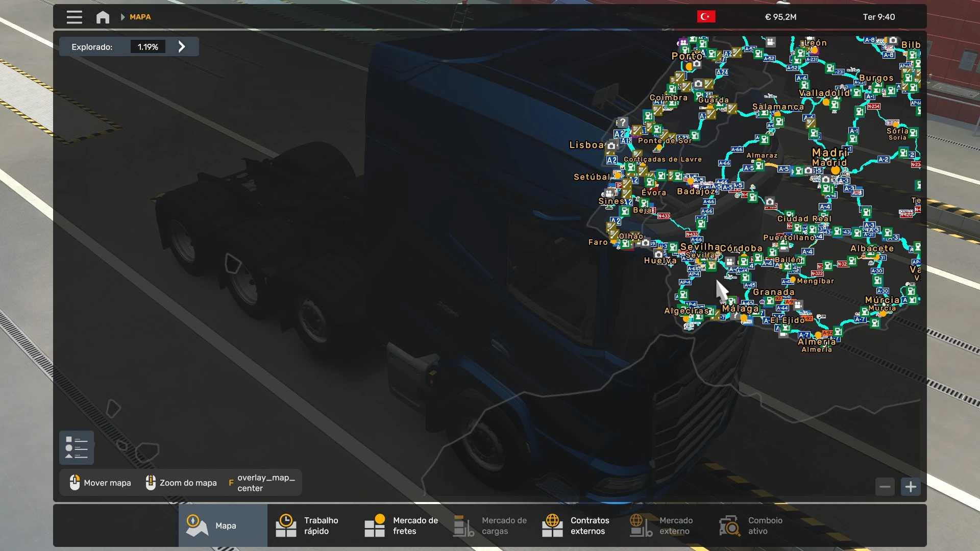The height and width of the screenshot is (551, 980).
Task: Zoom in map with plus button
Action: coord(911,487)
